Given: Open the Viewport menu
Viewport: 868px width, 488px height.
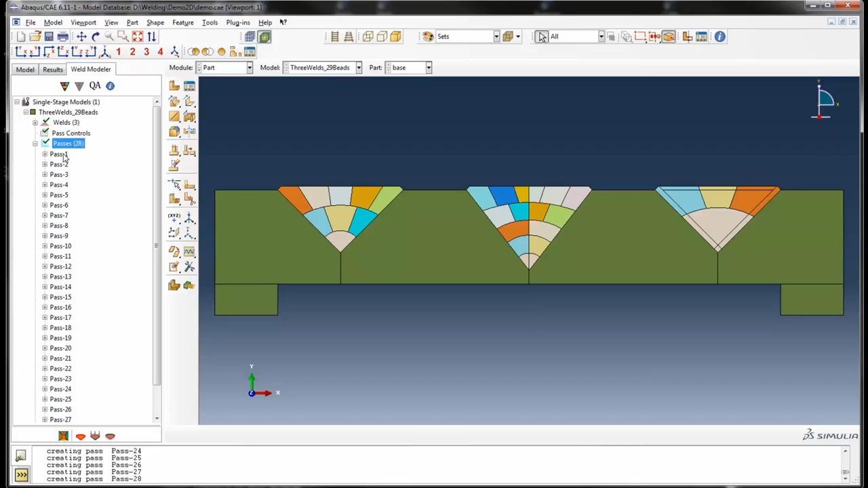Looking at the screenshot, I should click(83, 22).
